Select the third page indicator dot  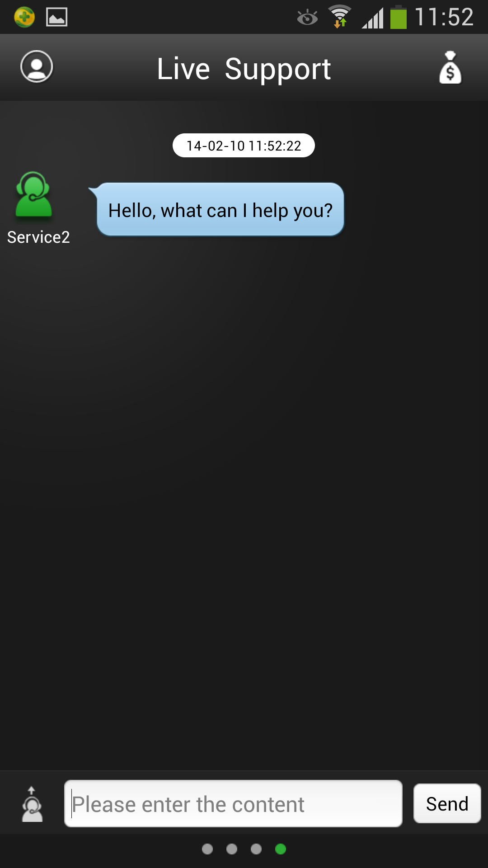(x=256, y=849)
